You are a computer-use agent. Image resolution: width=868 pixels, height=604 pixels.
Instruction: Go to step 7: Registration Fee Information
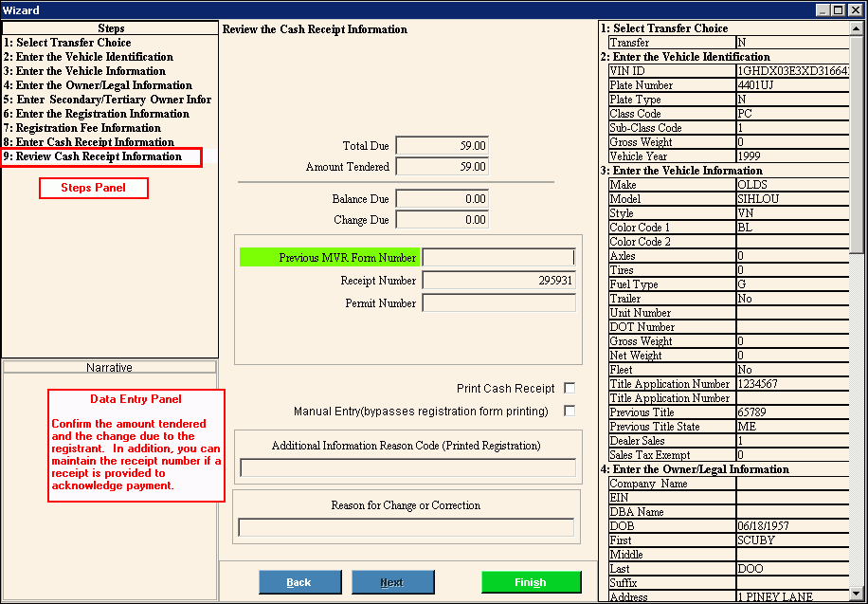coord(81,128)
